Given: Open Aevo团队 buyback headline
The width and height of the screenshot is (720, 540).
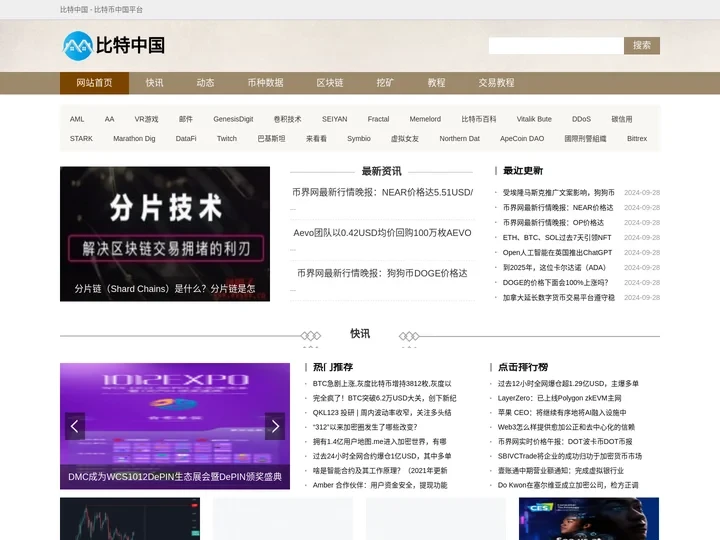Looking at the screenshot, I should (382, 233).
